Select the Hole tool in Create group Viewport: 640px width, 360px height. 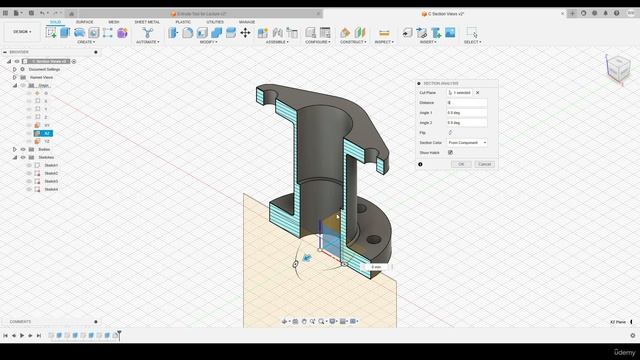tap(94, 33)
